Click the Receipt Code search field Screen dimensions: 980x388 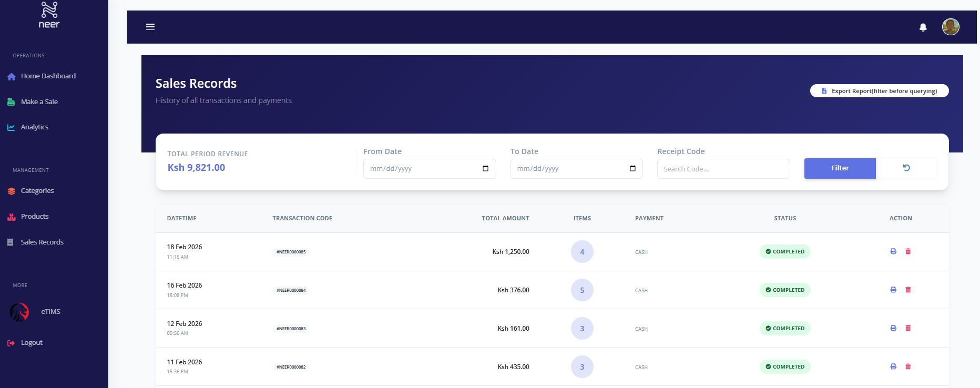pyautogui.click(x=723, y=169)
